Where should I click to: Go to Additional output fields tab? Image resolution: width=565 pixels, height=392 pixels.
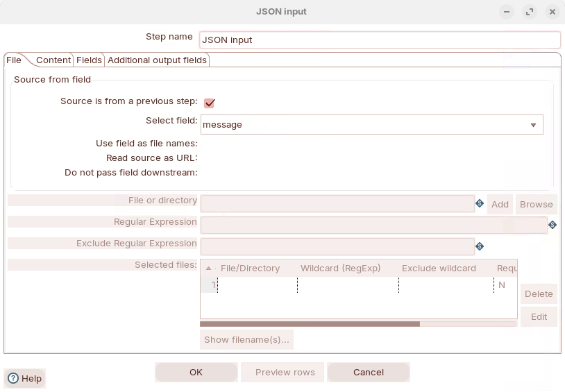(157, 60)
